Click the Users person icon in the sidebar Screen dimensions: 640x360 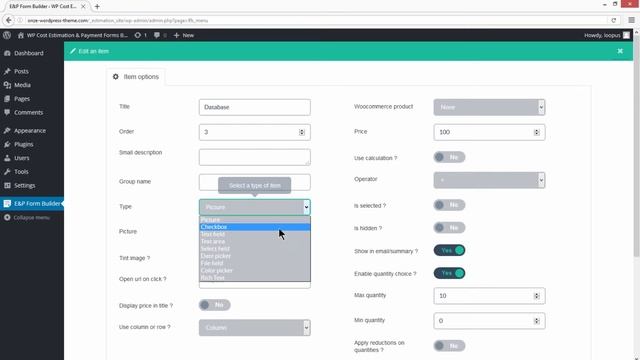click(7, 158)
